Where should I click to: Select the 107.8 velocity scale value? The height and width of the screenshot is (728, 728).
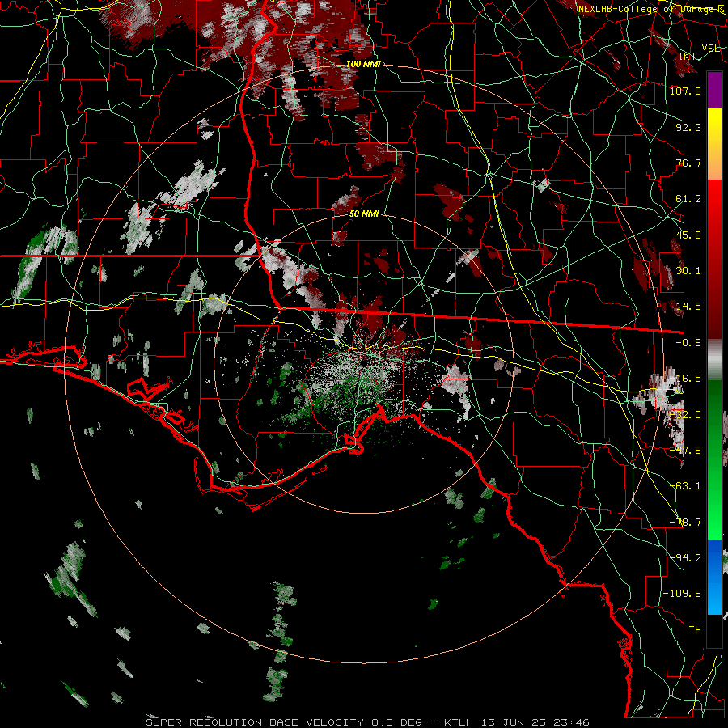click(685, 91)
